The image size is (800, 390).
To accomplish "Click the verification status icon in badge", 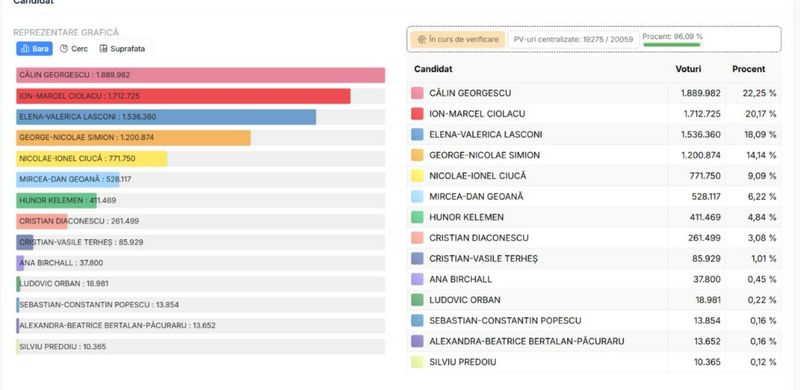I will [421, 39].
